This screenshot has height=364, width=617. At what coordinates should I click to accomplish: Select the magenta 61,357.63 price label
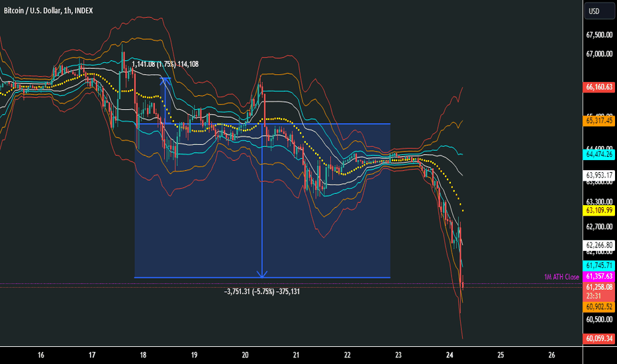(x=599, y=277)
